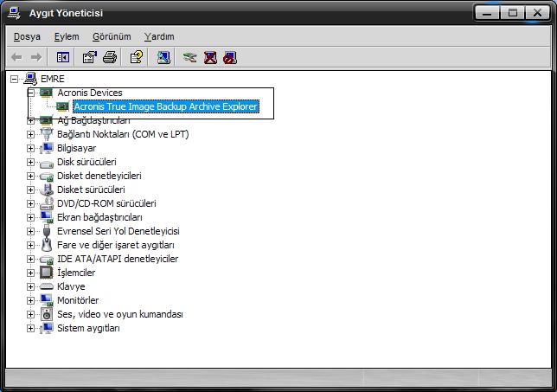Select the İşlemciler label
The width and height of the screenshot is (557, 392).
[x=76, y=273]
